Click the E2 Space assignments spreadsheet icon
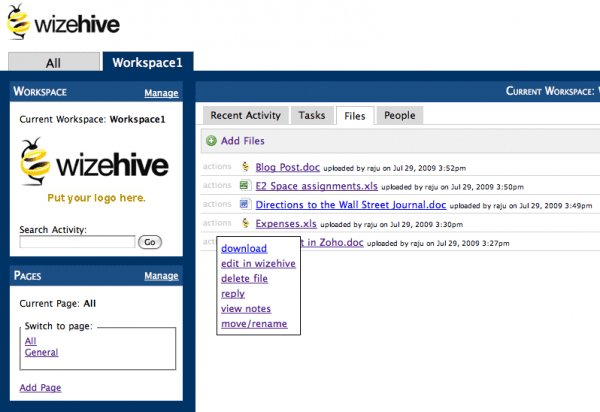The height and width of the screenshot is (412, 600). coord(244,185)
